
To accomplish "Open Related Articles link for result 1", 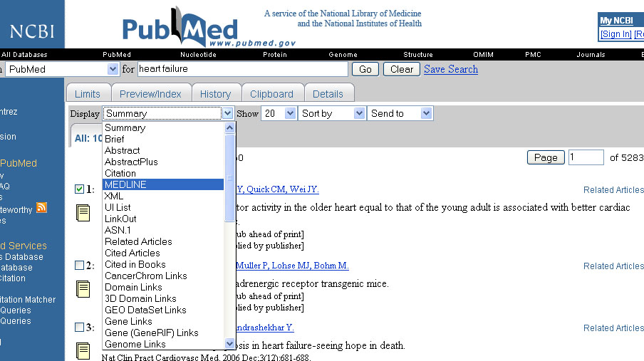I will (613, 189).
